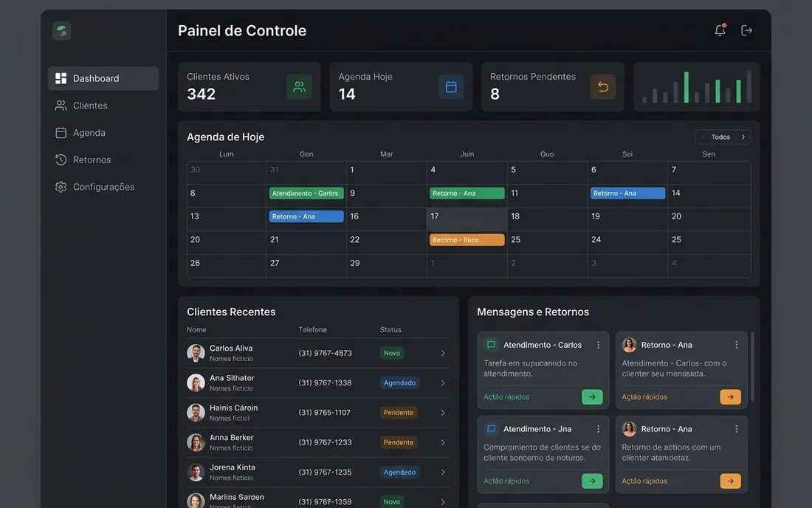Expand Marlins Garden row chevron

tap(443, 502)
